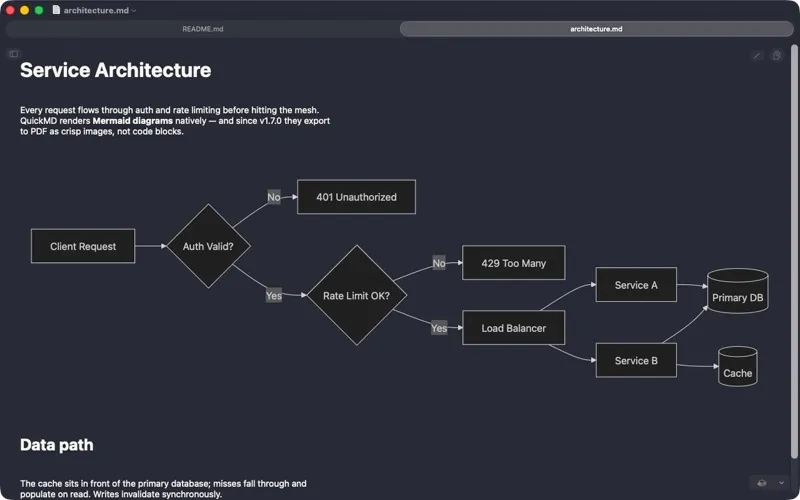
Task: Click the Cache cylinder node
Action: coord(738,367)
